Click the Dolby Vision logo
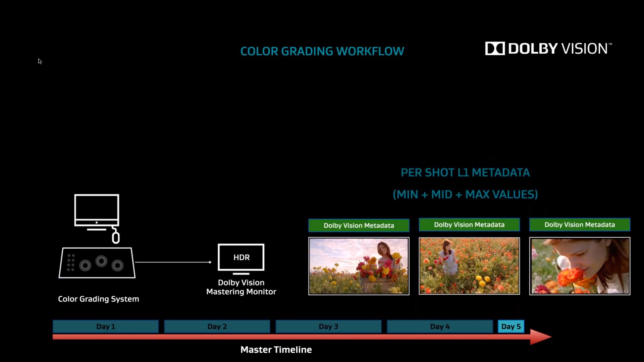The image size is (644, 362). pyautogui.click(x=548, y=49)
